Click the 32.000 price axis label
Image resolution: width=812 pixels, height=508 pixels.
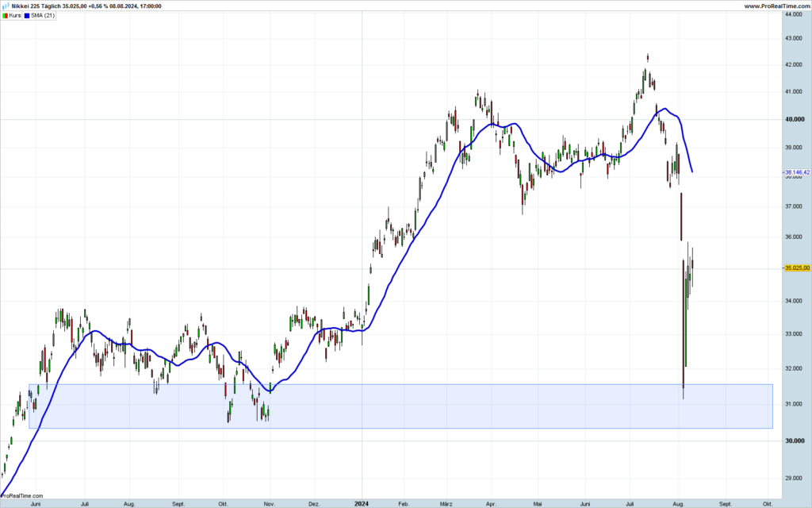[x=793, y=368]
